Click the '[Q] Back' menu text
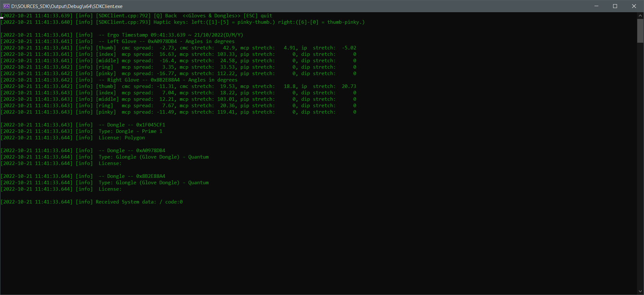The height and width of the screenshot is (295, 644). point(165,16)
